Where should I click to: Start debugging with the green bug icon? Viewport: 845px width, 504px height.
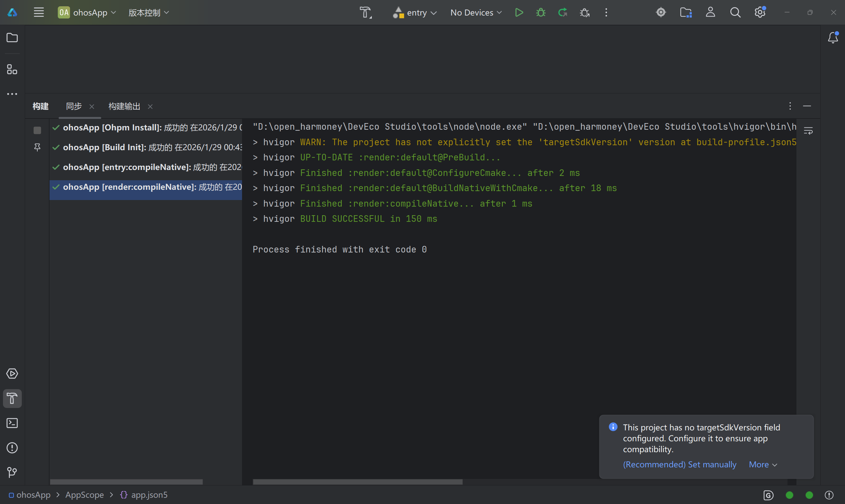[x=541, y=13]
